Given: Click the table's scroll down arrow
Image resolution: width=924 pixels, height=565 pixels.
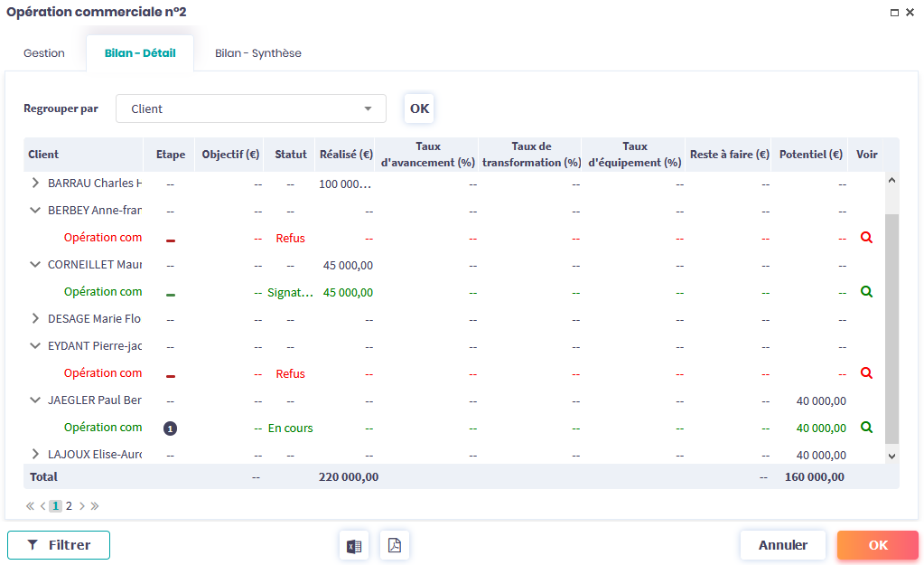Looking at the screenshot, I should click(x=891, y=457).
